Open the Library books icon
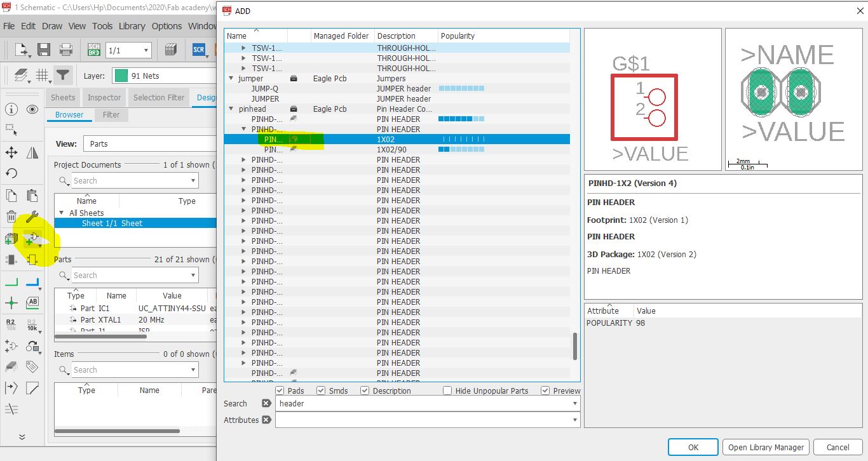 [170, 50]
